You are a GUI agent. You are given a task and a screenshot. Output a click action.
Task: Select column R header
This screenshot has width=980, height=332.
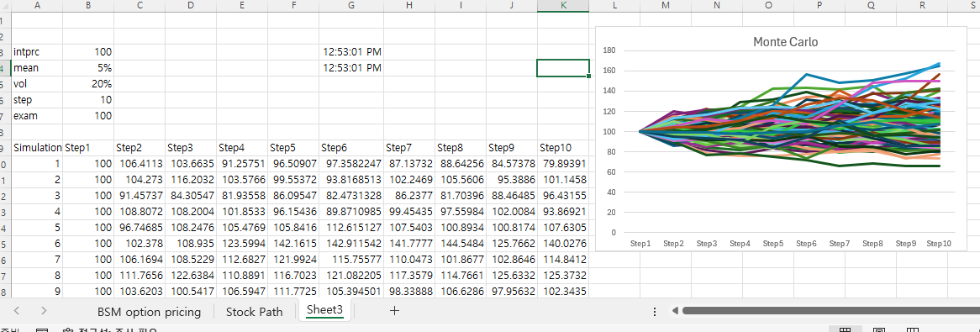coord(921,6)
